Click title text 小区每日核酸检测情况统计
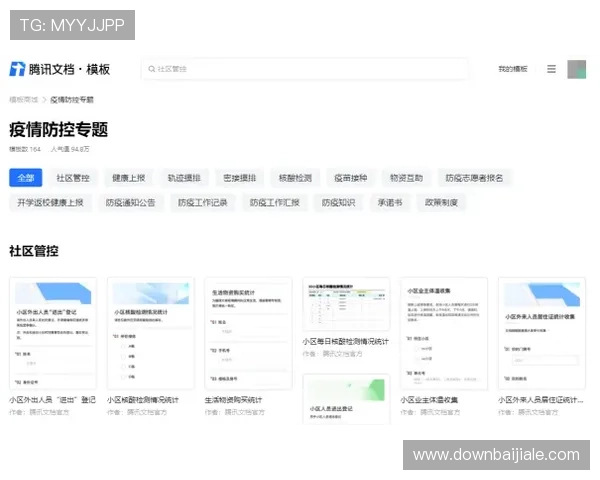Screen dimensions: 600x480 pyautogui.click(x=346, y=341)
